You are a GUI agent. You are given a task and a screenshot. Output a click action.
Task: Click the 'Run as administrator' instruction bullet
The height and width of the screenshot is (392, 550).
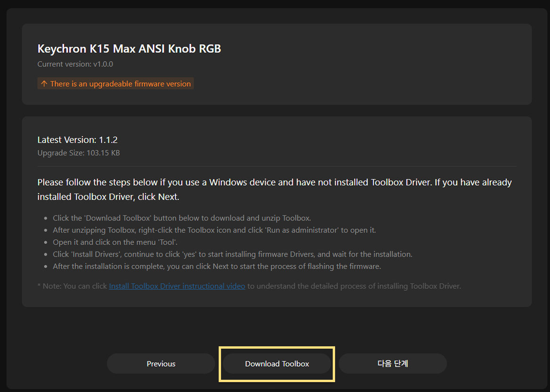(214, 230)
